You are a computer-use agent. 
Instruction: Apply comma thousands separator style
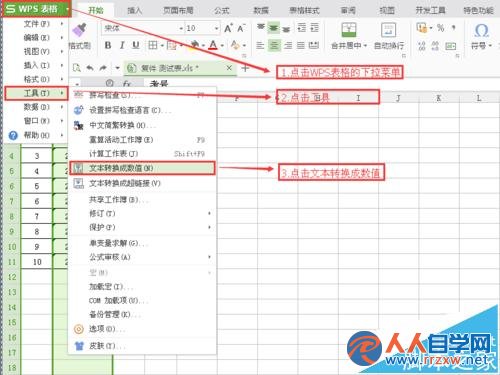point(453,28)
